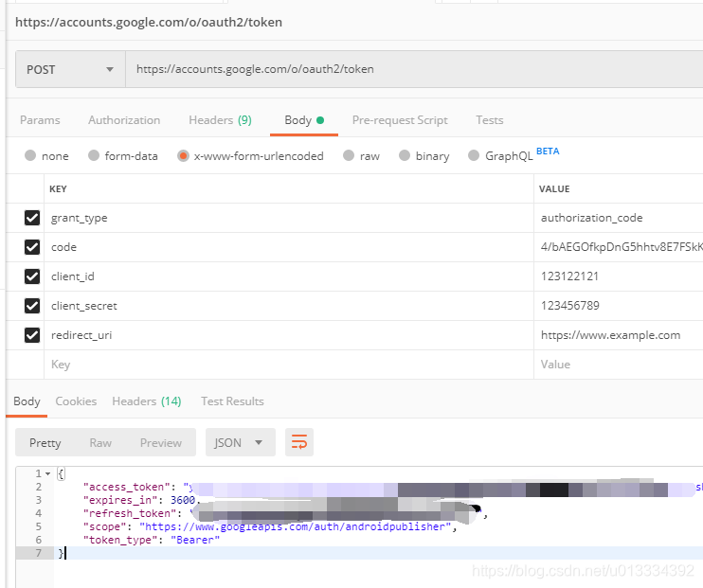Uncheck the client_secret parameter checkbox
The image size is (703, 588).
tap(32, 306)
